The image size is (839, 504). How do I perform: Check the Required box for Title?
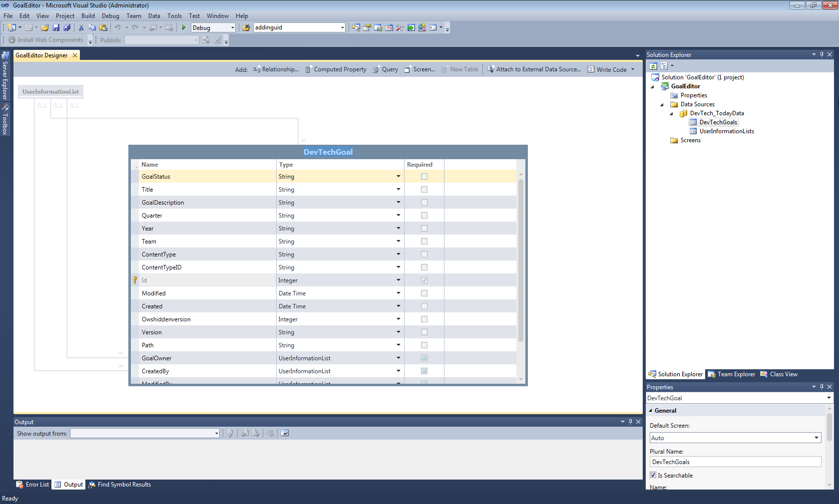click(x=424, y=190)
